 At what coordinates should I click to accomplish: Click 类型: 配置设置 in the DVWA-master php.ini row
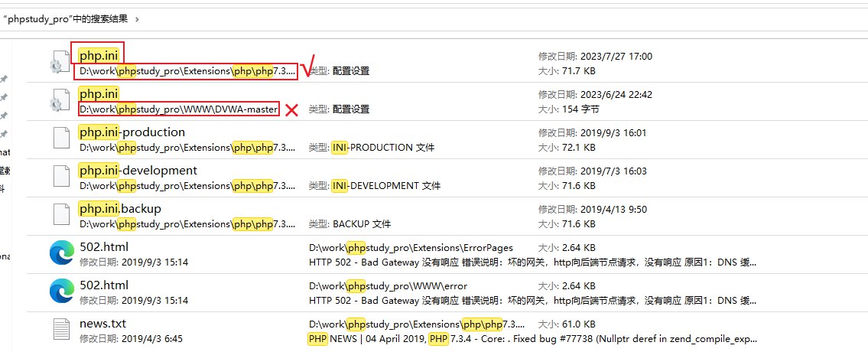click(x=339, y=109)
